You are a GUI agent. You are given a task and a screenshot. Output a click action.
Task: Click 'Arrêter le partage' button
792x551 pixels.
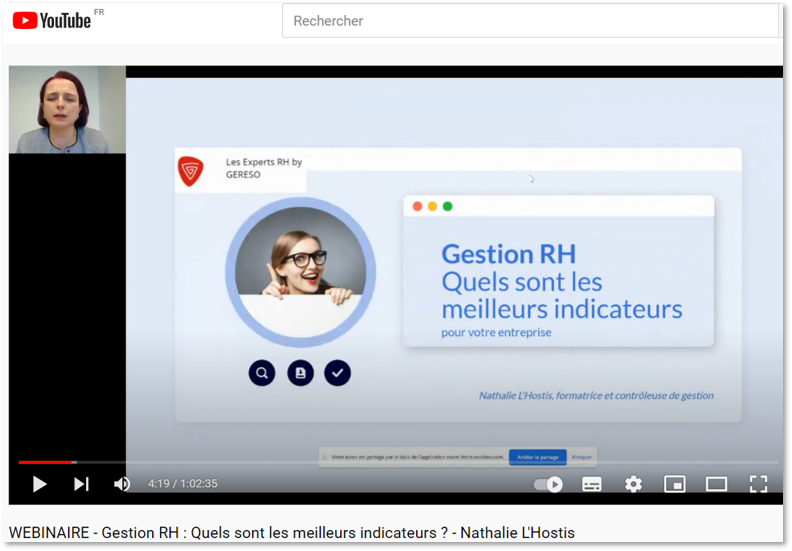537,457
